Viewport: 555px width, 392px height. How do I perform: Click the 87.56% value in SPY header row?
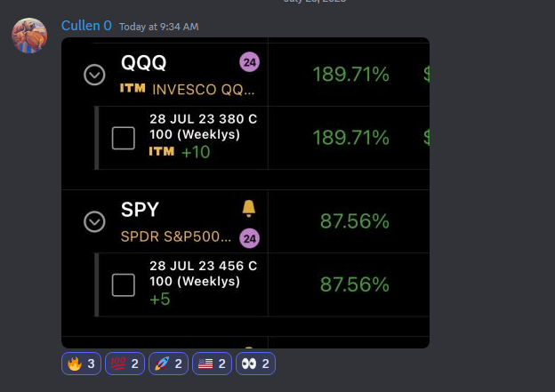click(x=355, y=221)
